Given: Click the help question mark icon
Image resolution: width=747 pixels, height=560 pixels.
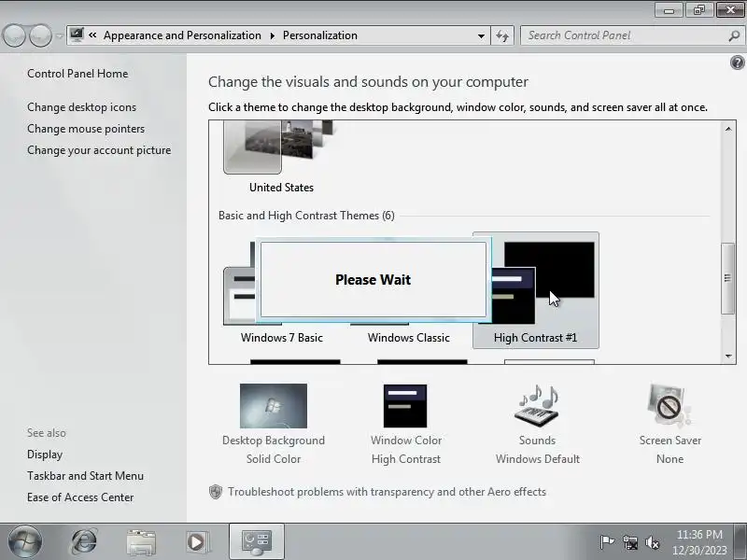Looking at the screenshot, I should [737, 63].
